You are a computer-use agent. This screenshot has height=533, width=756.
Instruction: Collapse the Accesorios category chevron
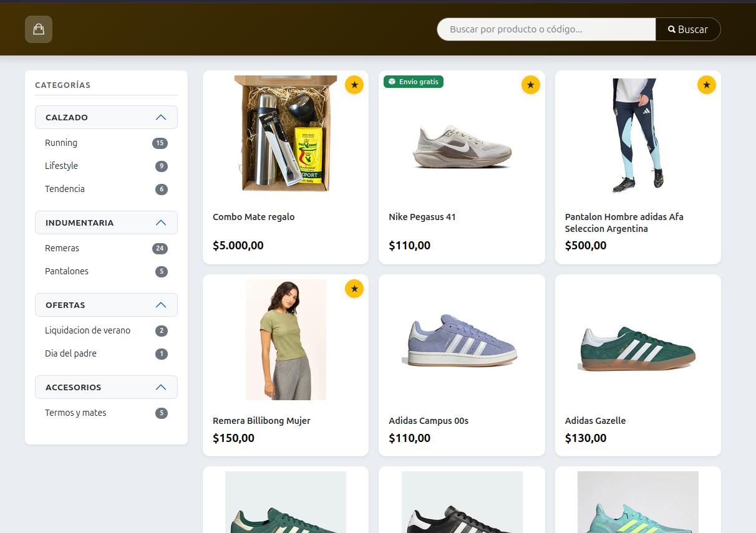pos(161,387)
